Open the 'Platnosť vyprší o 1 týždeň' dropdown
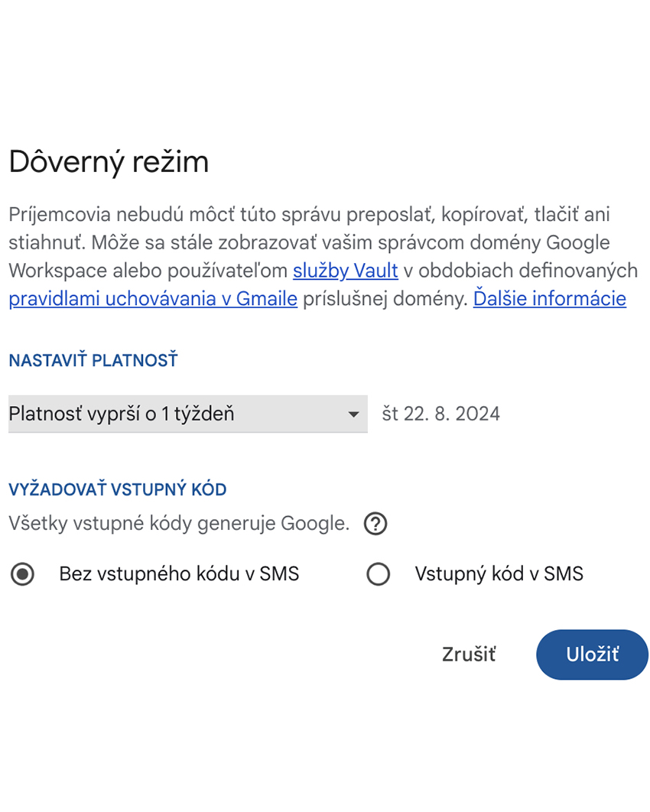The image size is (650, 812). 188,414
